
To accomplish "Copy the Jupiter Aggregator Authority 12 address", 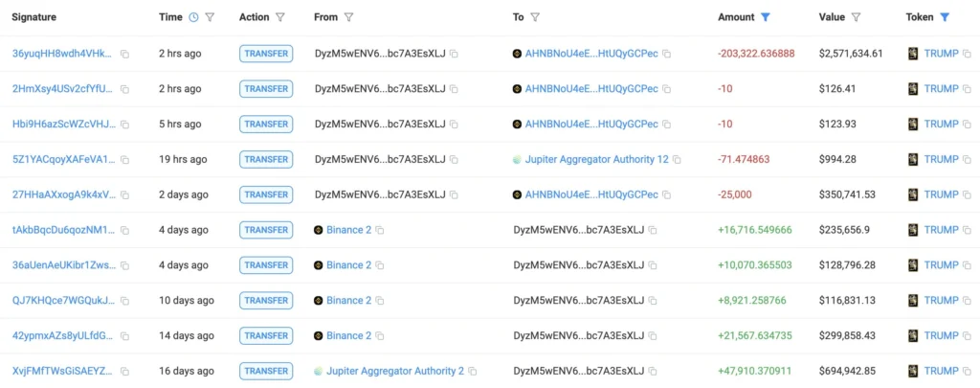I will point(677,160).
